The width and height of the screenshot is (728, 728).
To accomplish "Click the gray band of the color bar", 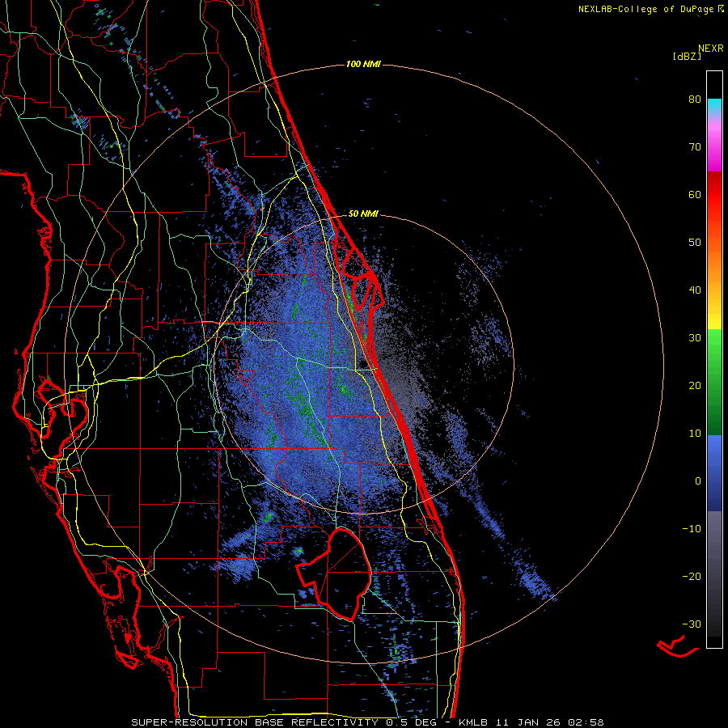I will point(714,574).
